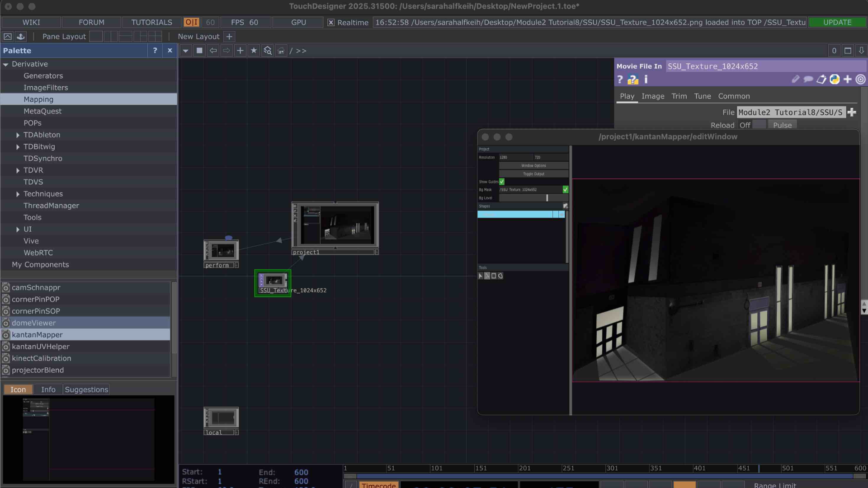
Task: Select the freeform polygon tool in kantanMapper
Action: pyautogui.click(x=500, y=276)
